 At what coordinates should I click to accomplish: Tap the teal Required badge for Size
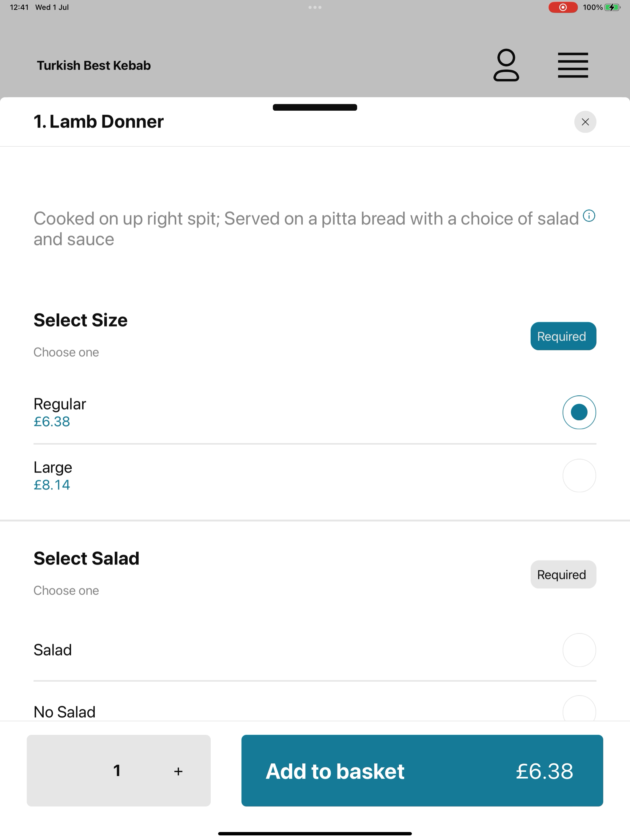[x=563, y=336]
